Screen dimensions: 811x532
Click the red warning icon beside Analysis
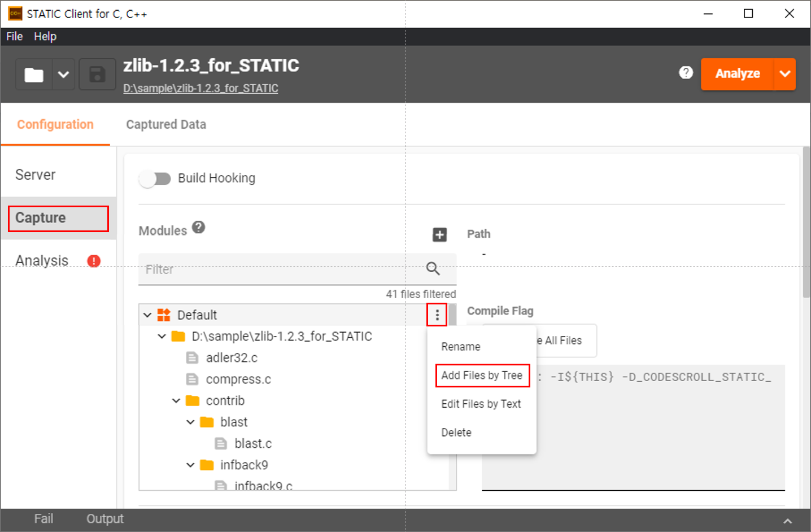click(94, 261)
